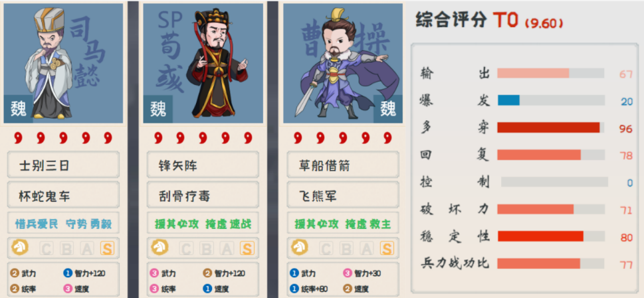The width and height of the screenshot is (644, 298).
Task: Click the cavalry horse icon under 曹操
Action: (300, 247)
